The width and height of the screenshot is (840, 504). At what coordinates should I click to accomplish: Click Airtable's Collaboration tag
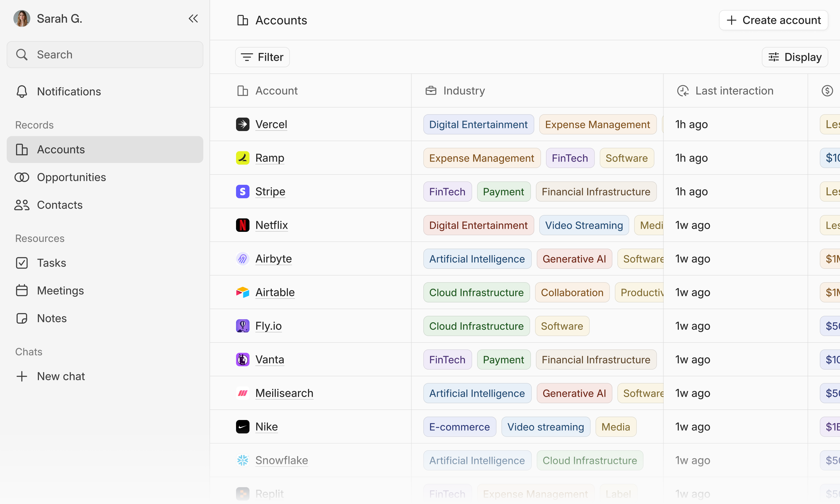point(572,292)
